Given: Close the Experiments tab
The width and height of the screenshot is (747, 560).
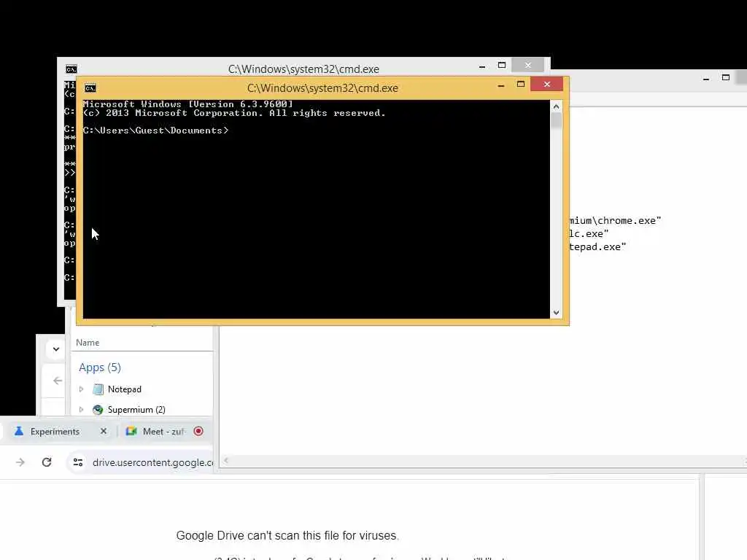Looking at the screenshot, I should point(104,431).
